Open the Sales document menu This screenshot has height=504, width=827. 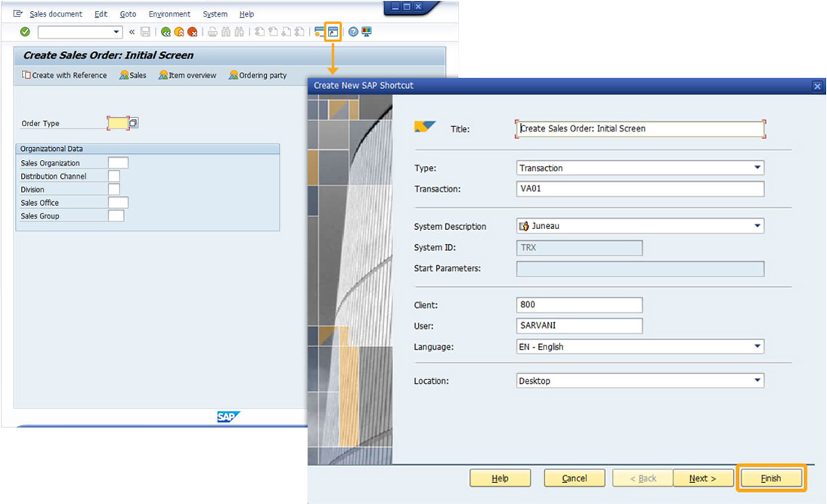[x=56, y=14]
